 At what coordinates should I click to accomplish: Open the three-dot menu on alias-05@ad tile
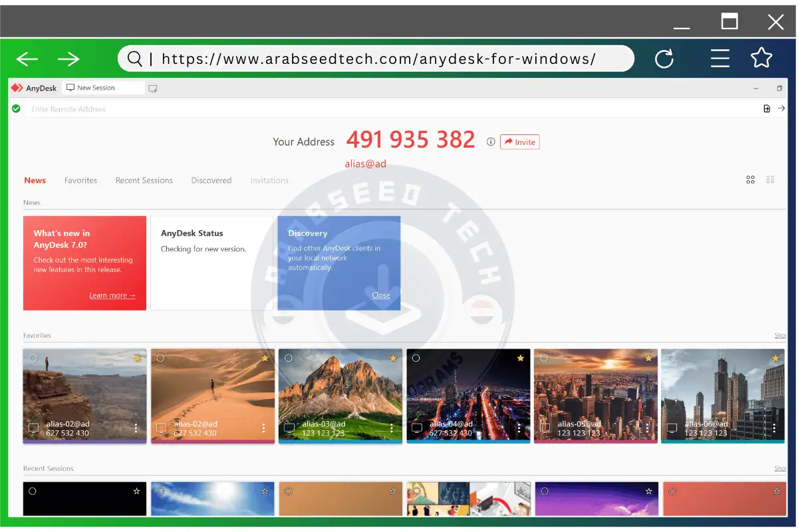tap(646, 428)
